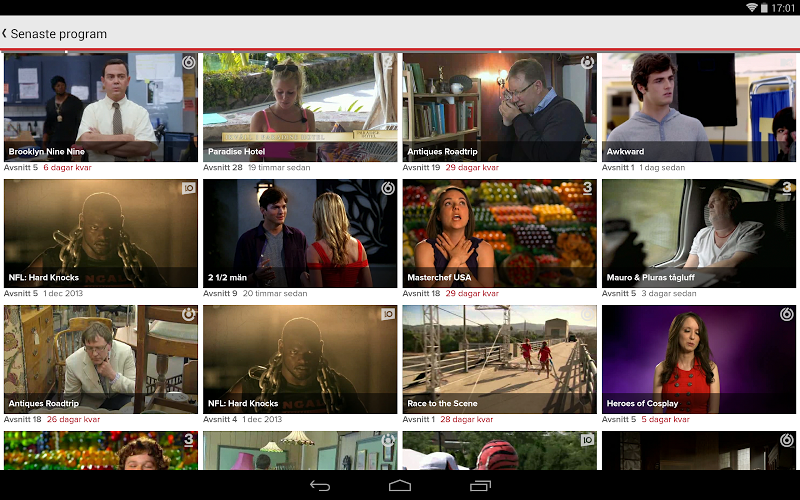Tap the Android back navigation button
This screenshot has width=800, height=500.
pos(320,486)
